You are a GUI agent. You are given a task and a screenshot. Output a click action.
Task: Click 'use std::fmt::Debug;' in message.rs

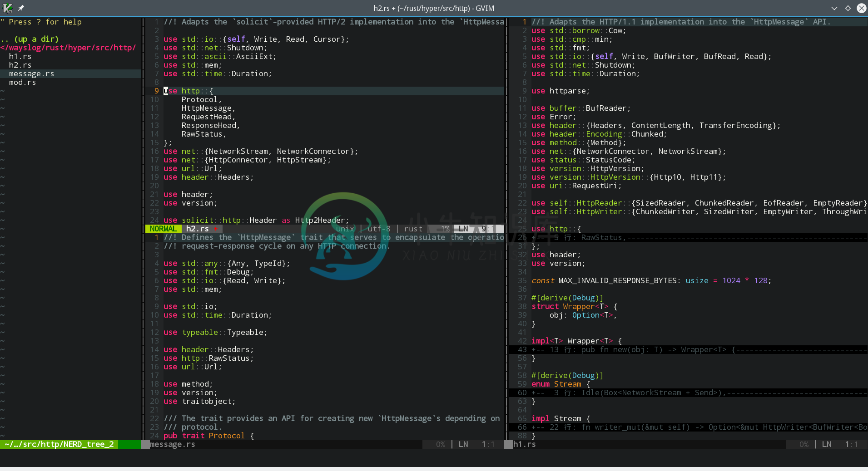click(208, 272)
